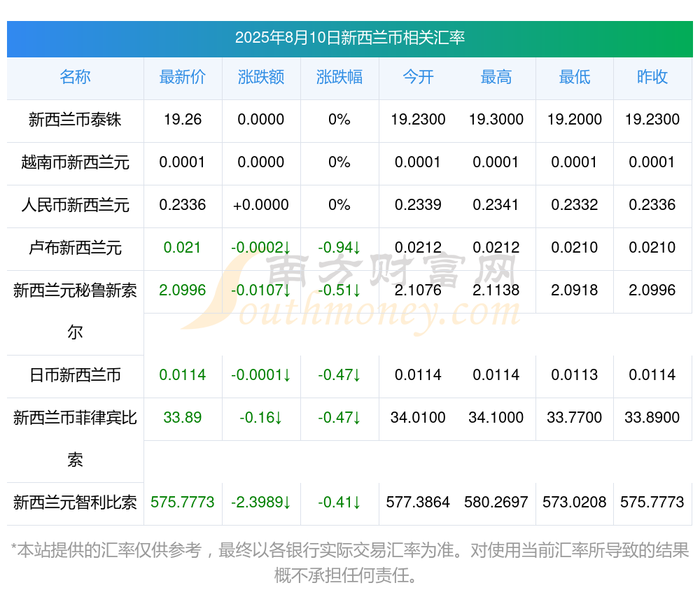Click the 越南币新西兰元 row name
Viewport: 700px width, 597px height.
(75, 162)
